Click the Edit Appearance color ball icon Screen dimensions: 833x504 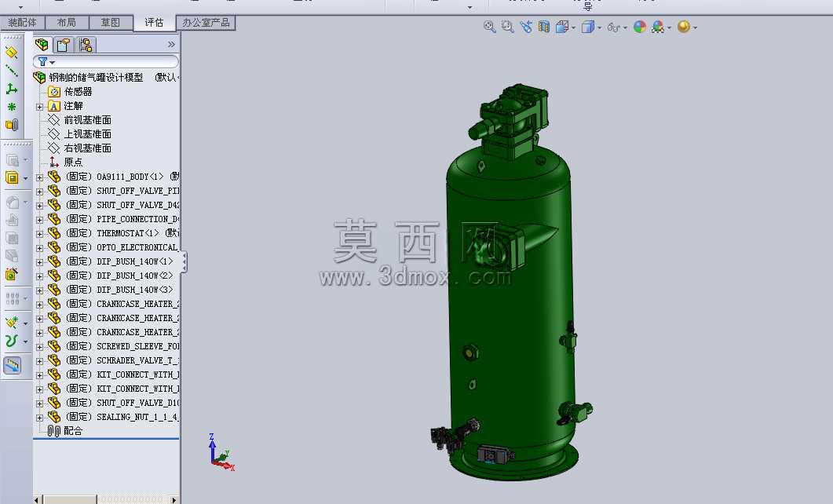[640, 27]
